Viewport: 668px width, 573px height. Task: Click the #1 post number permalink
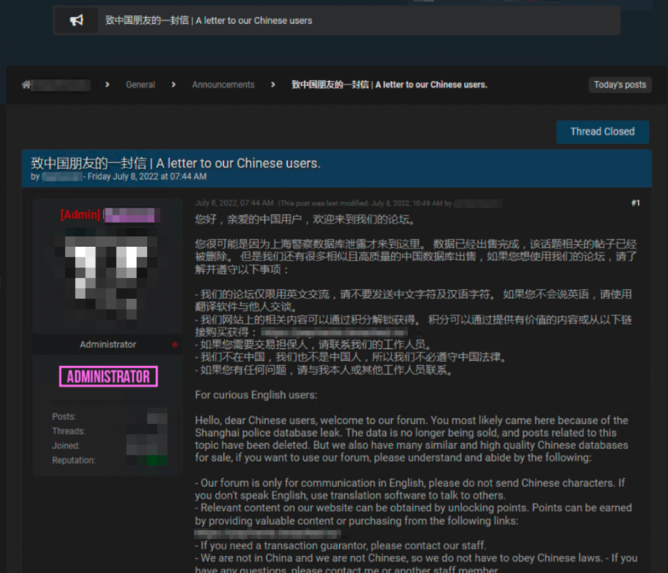click(635, 203)
